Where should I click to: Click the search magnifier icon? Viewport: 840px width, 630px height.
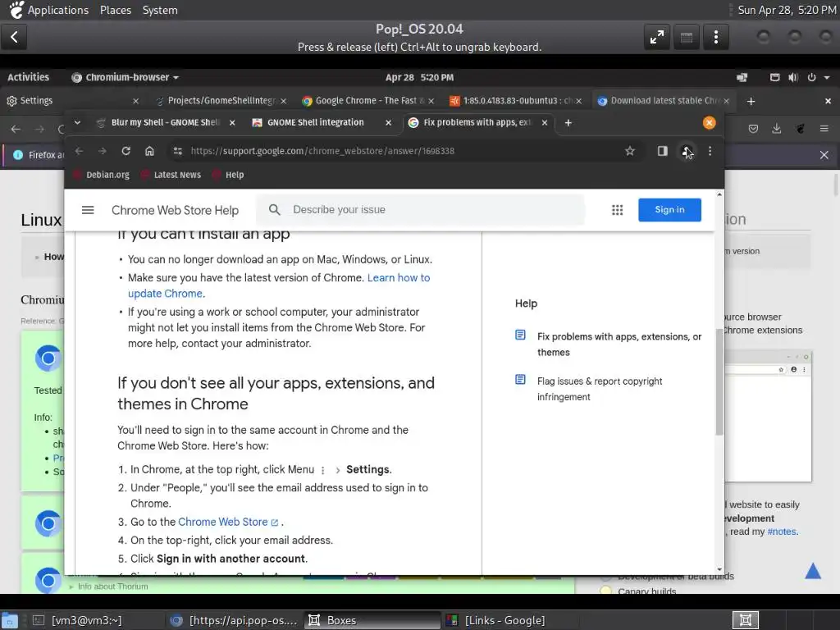click(274, 210)
